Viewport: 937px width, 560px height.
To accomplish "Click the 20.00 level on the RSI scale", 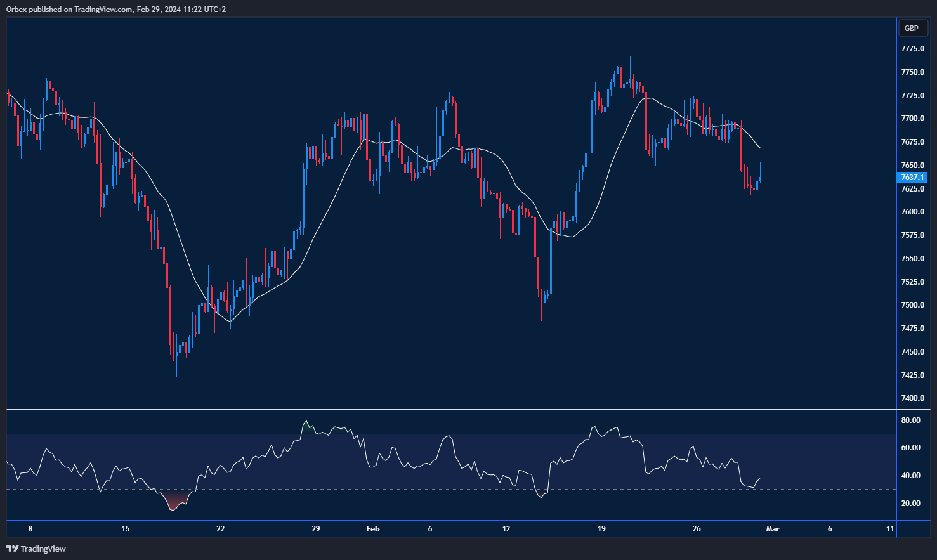I will 911,504.
